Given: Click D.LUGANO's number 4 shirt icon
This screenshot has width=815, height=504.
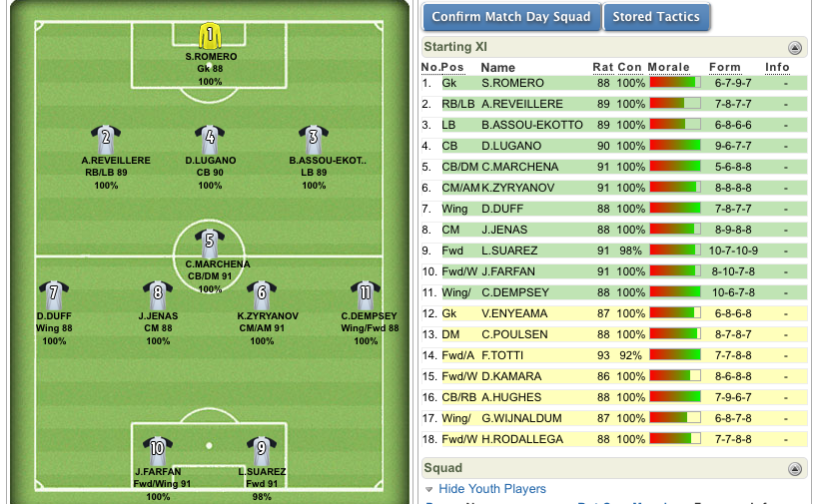Looking at the screenshot, I should click(x=210, y=140).
